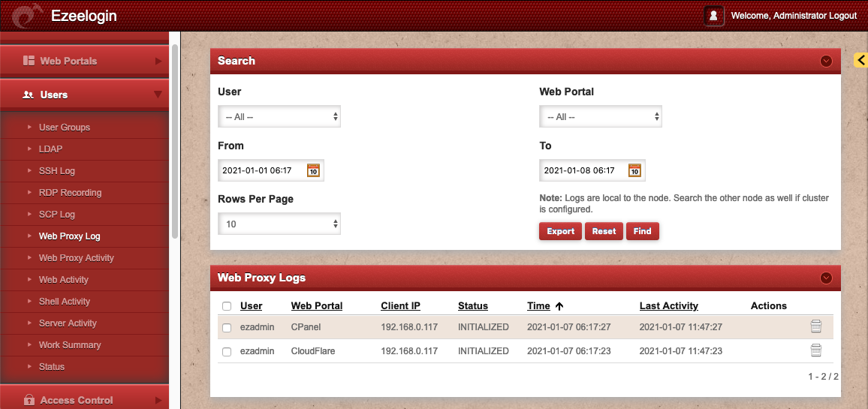Delete the CPanel log entry
The height and width of the screenshot is (409, 868).
(815, 326)
